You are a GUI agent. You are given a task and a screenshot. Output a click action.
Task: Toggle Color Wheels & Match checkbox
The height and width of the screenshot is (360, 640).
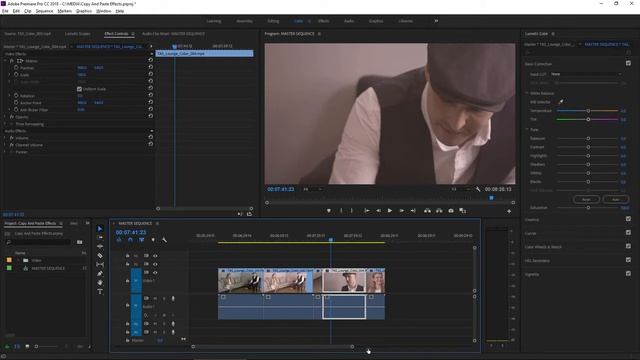[x=628, y=246]
